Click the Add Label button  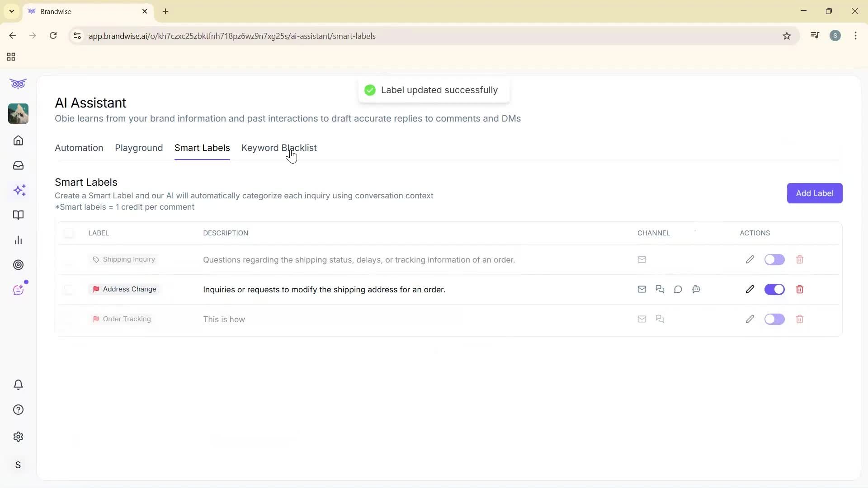(x=815, y=193)
